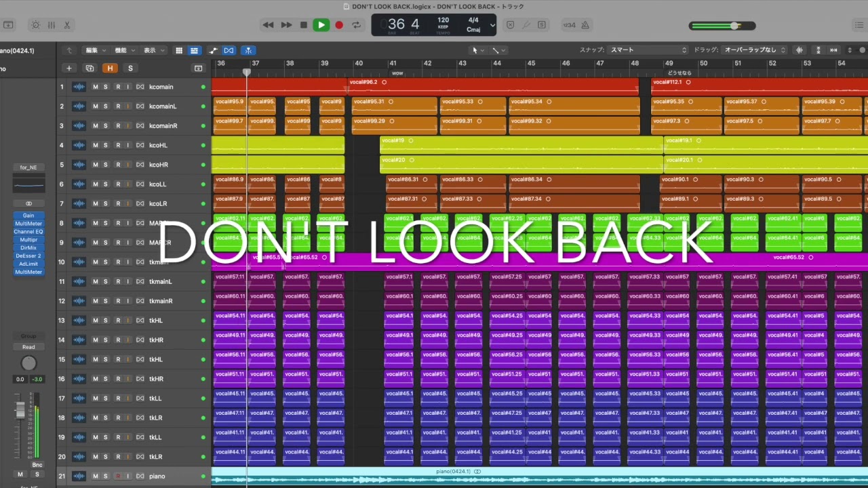The image size is (868, 488).
Task: Toggle Show Flex icon in the tracks menu bar
Action: tap(229, 50)
